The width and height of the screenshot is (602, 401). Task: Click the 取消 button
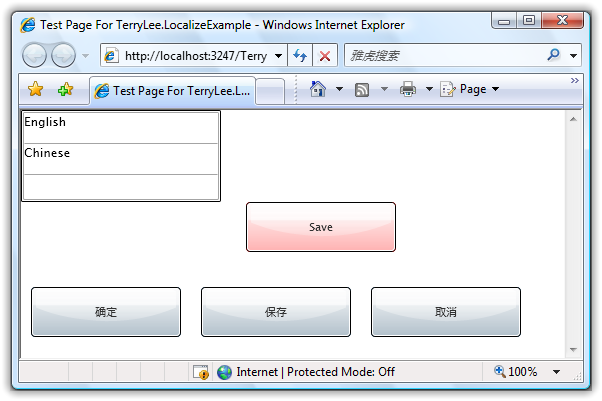(446, 312)
